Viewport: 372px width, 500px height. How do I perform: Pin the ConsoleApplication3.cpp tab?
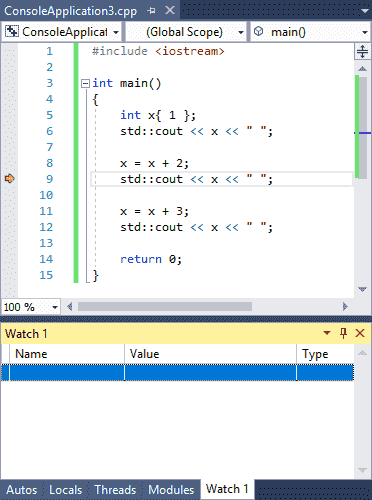[x=151, y=11]
